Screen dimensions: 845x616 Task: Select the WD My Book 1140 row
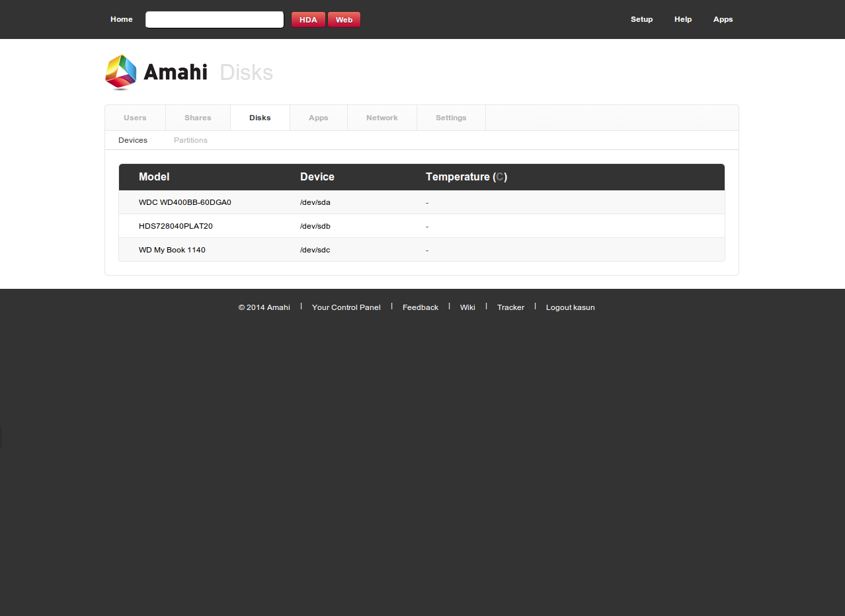pyautogui.click(x=172, y=250)
